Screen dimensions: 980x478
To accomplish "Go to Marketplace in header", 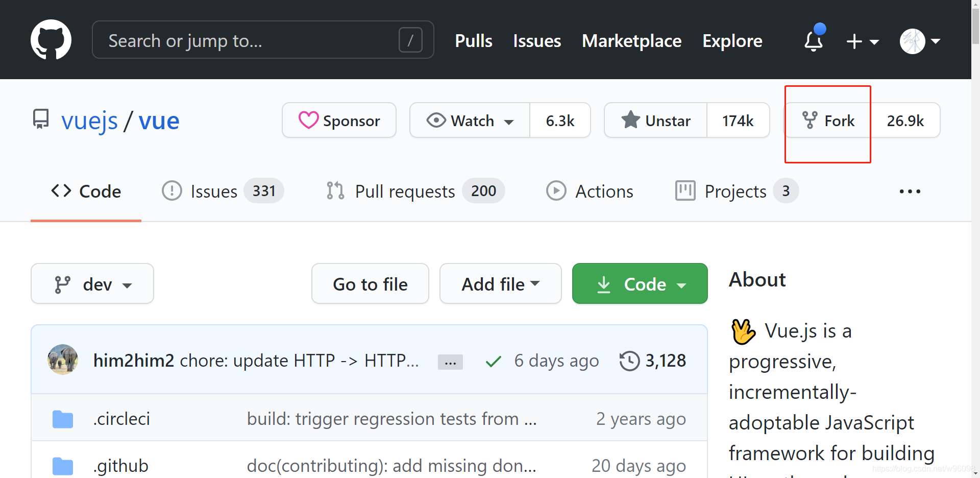I will (x=632, y=41).
